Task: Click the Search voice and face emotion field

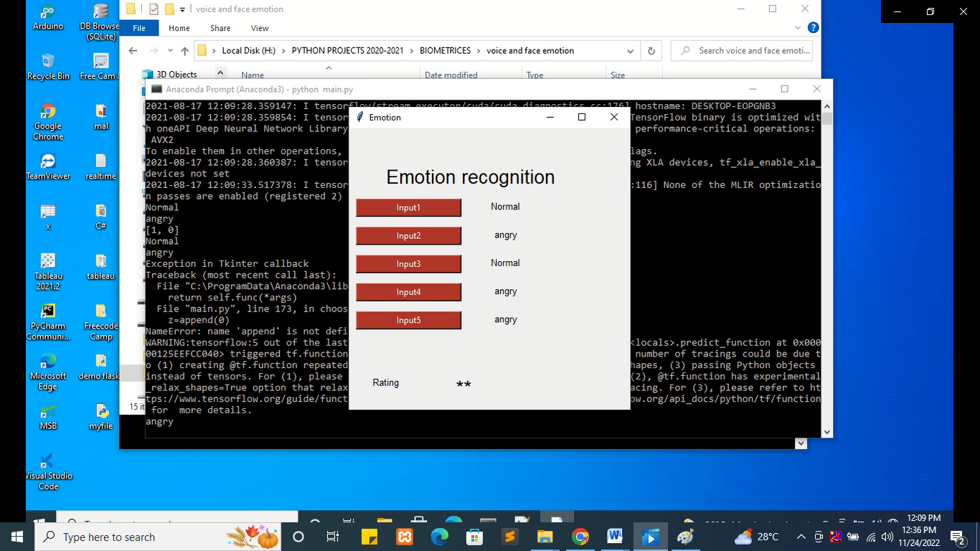Action: click(743, 51)
